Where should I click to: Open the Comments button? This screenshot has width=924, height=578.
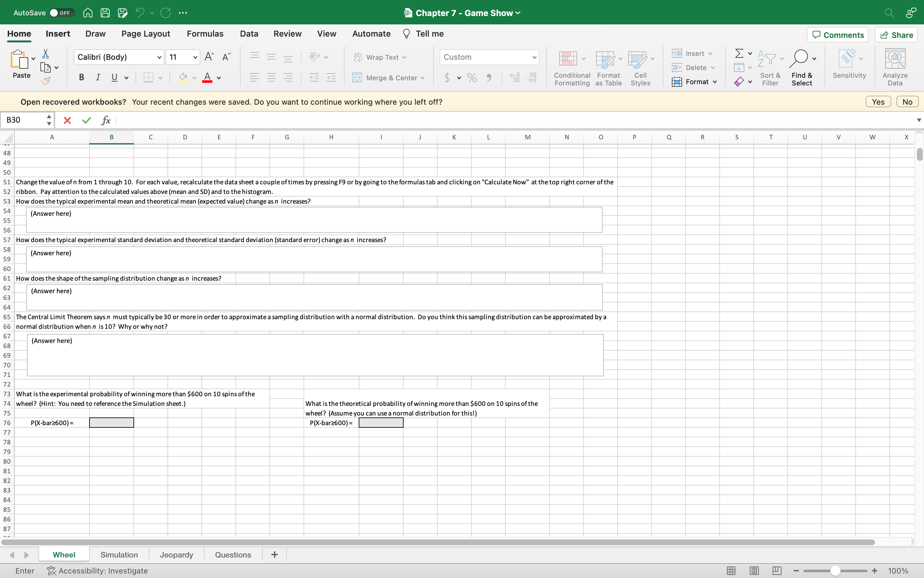click(838, 35)
